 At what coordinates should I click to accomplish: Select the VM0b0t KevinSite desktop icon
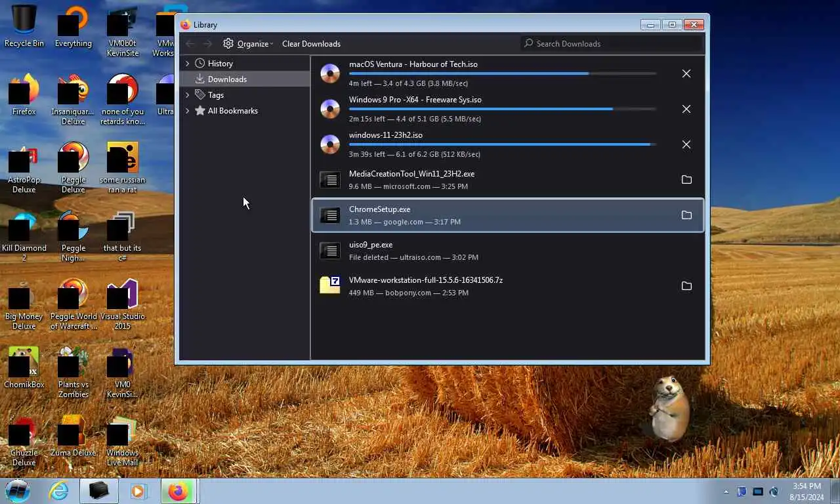[122, 31]
